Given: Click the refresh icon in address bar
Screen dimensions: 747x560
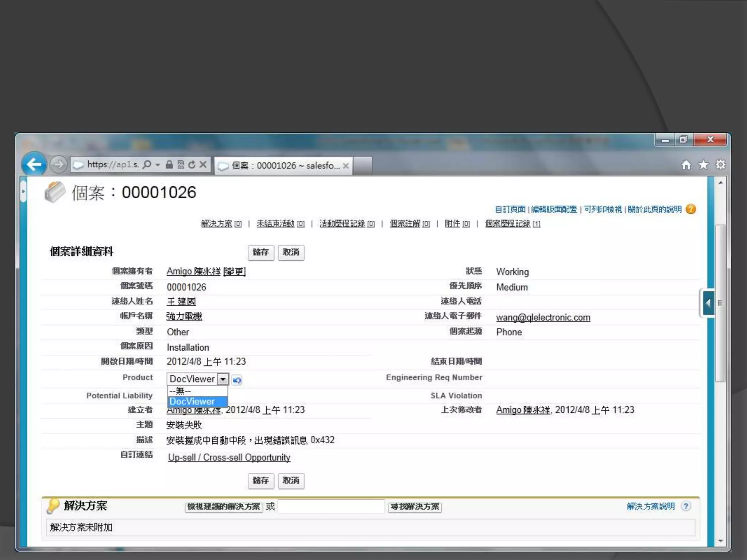Looking at the screenshot, I should tap(192, 165).
